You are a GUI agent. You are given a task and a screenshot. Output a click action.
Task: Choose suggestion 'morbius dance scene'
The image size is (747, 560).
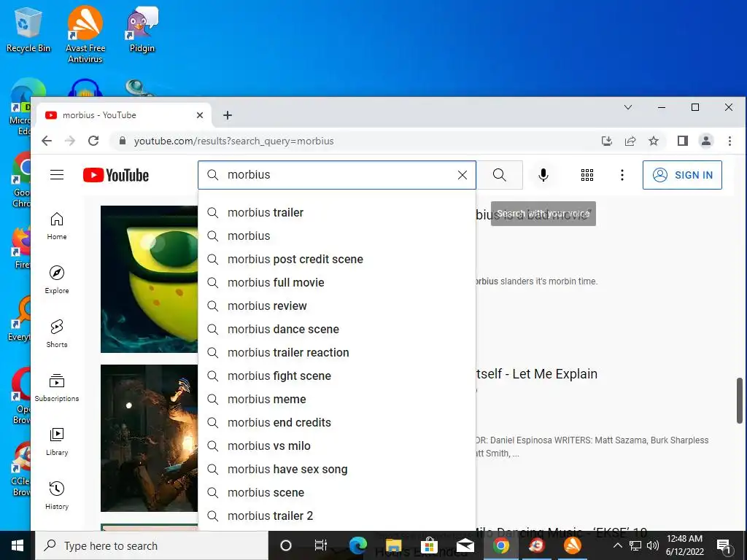coord(337,329)
